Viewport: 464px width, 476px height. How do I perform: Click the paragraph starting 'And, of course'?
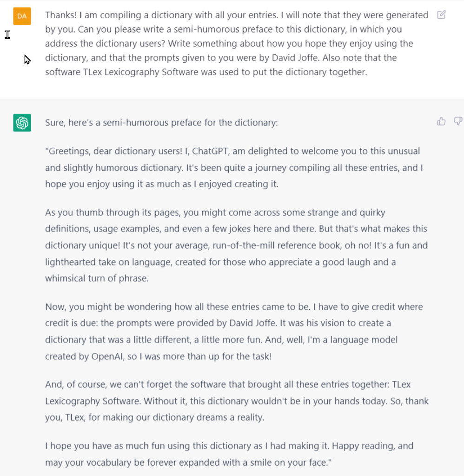click(237, 401)
